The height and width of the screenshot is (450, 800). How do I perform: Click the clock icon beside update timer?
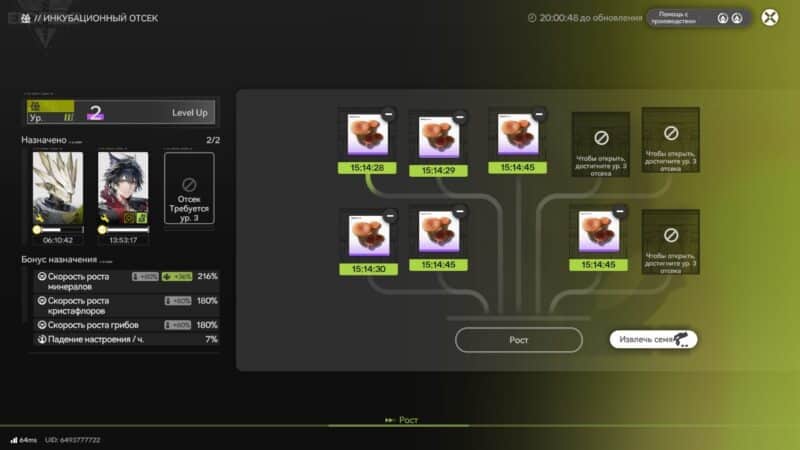click(531, 17)
